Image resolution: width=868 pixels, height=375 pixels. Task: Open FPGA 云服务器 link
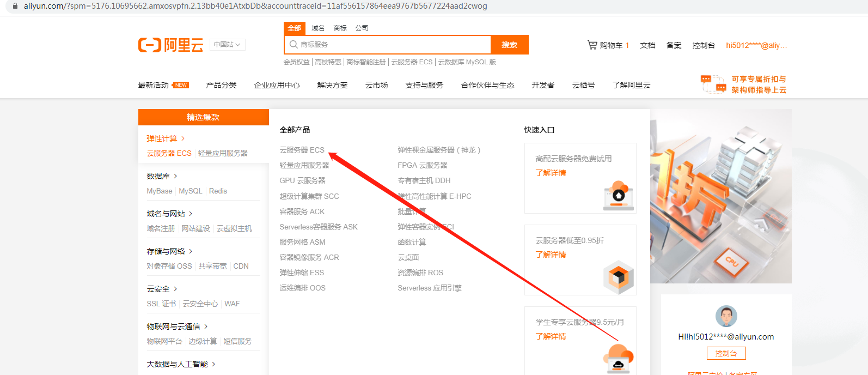[423, 165]
